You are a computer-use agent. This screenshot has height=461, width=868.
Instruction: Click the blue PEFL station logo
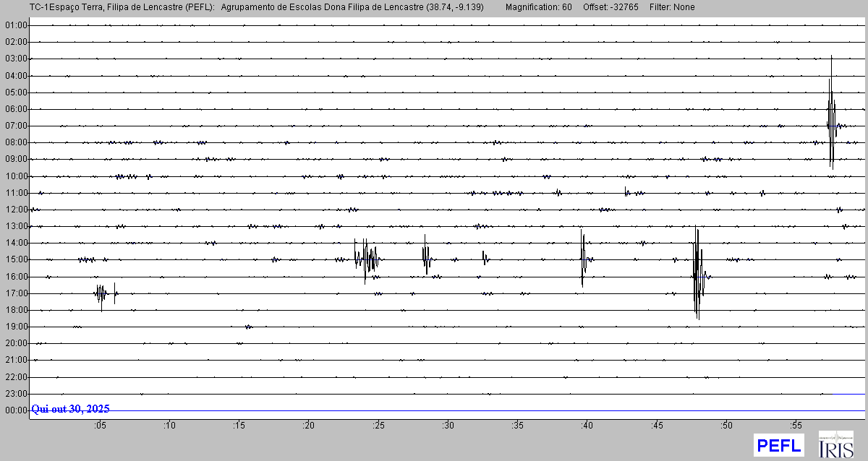[778, 445]
